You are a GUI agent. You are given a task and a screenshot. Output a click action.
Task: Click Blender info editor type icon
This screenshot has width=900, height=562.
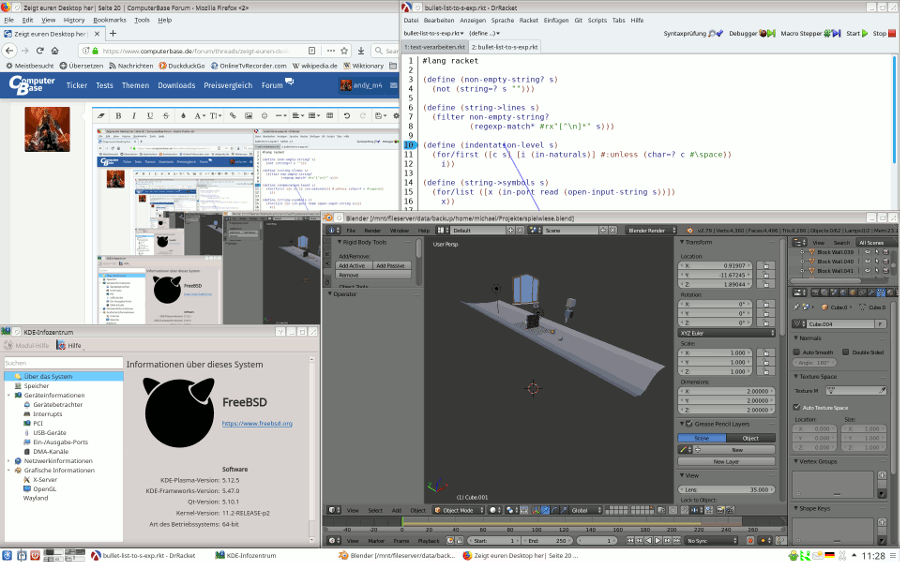(x=333, y=230)
